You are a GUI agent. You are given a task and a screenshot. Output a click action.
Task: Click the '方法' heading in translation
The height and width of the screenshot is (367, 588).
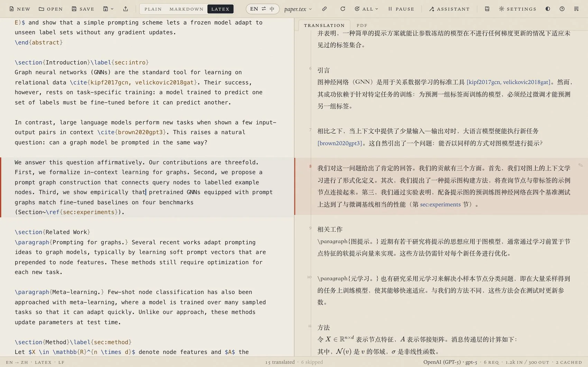click(x=324, y=328)
